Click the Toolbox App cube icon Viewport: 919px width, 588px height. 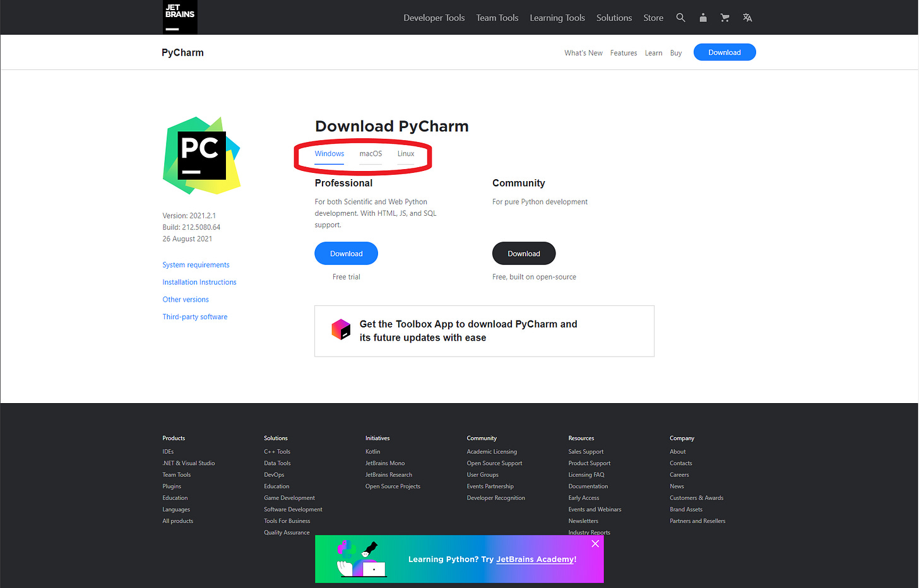[x=341, y=329]
